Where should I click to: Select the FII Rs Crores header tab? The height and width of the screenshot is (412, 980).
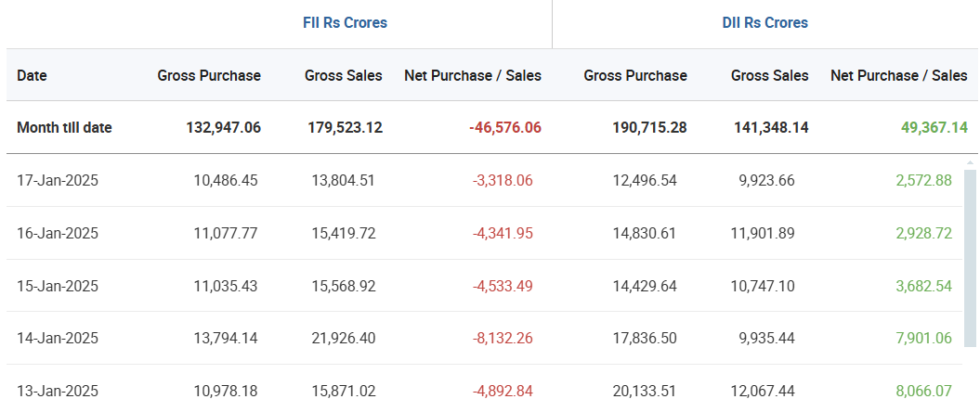click(346, 23)
